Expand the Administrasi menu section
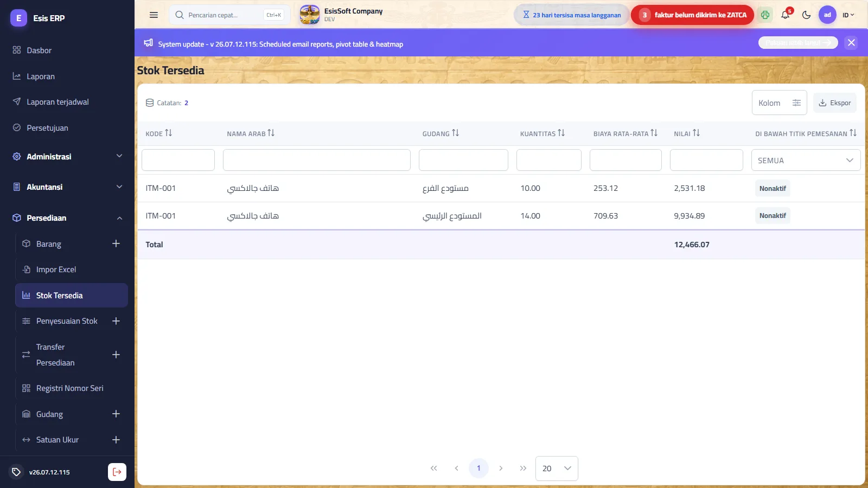This screenshot has width=868, height=488. pyautogui.click(x=67, y=156)
